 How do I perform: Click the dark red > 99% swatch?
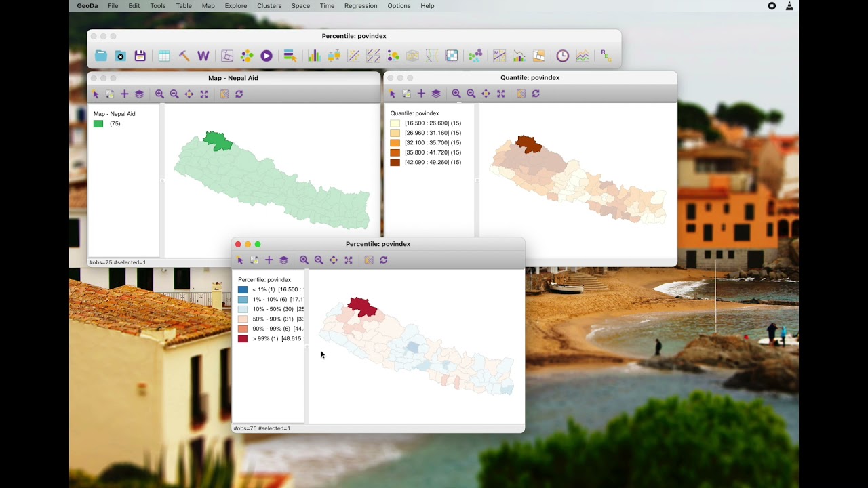pos(243,339)
